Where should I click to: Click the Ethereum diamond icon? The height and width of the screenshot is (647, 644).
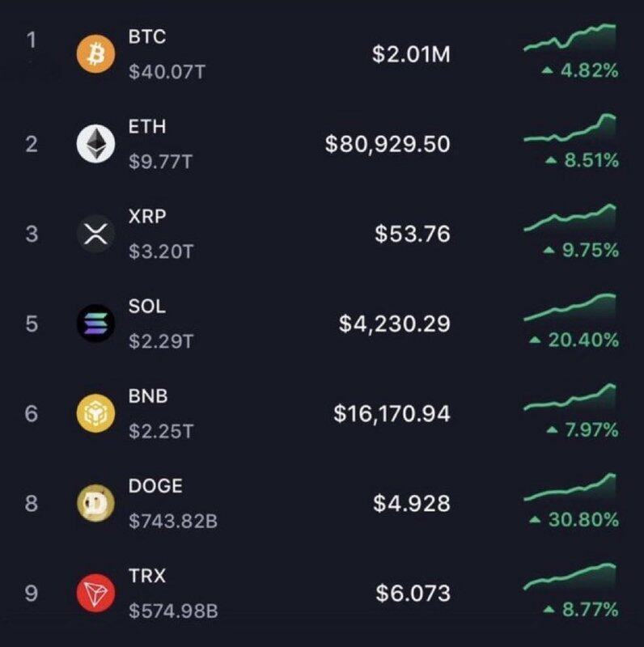tap(95, 144)
